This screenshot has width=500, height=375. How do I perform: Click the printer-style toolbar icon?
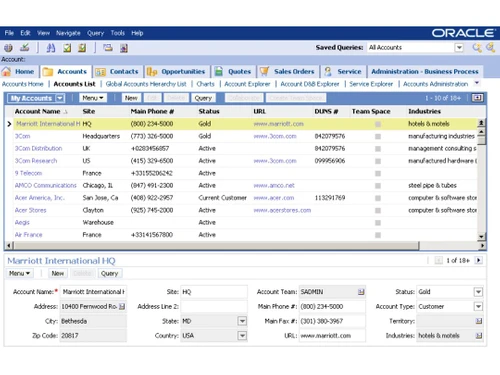(108, 48)
